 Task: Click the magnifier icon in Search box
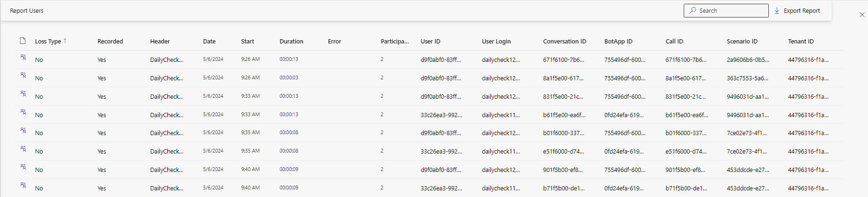coord(693,10)
